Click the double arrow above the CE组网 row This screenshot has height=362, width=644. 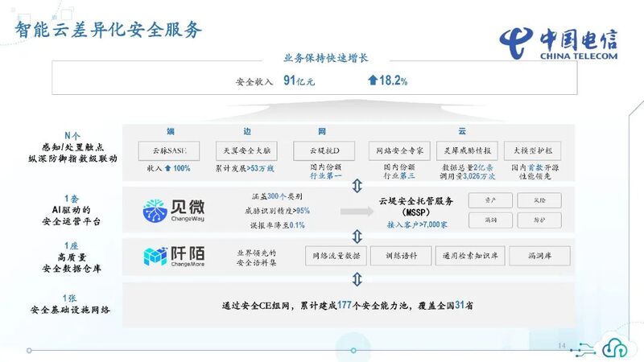coord(357,279)
